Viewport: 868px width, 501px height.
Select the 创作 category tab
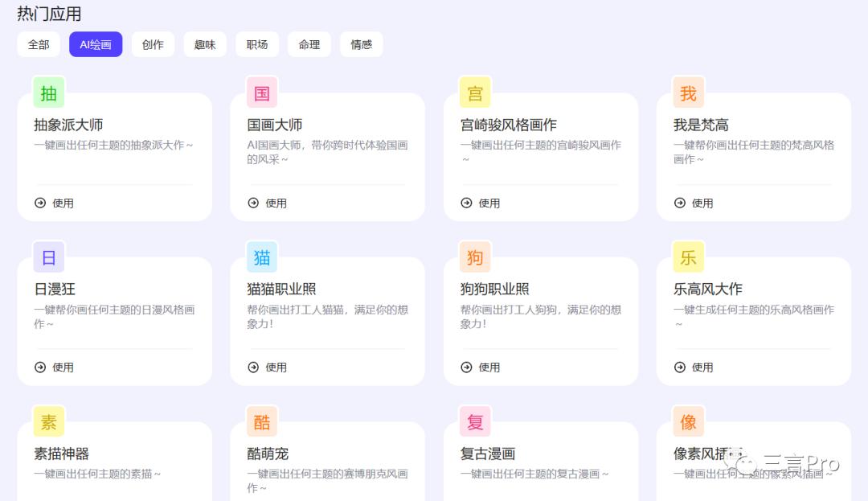point(153,44)
